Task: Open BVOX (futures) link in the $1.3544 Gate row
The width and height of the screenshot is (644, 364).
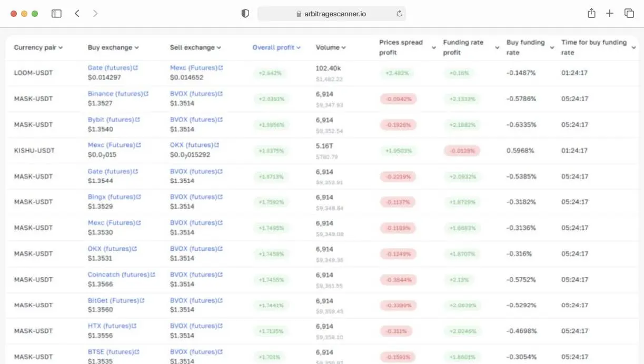Action: point(193,171)
